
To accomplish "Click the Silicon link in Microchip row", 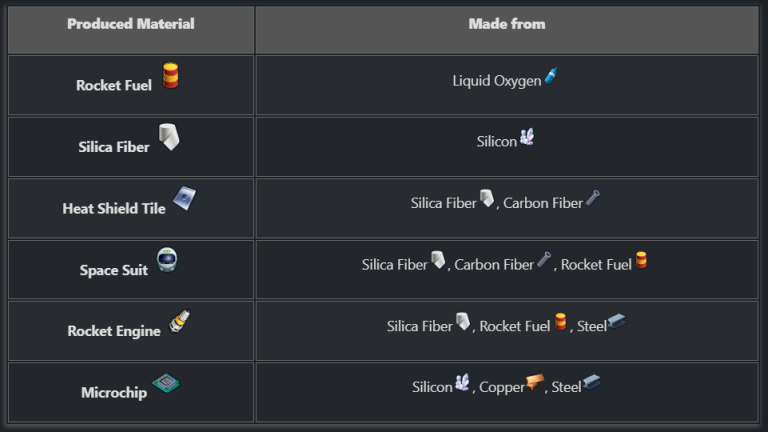I will 432,387.
